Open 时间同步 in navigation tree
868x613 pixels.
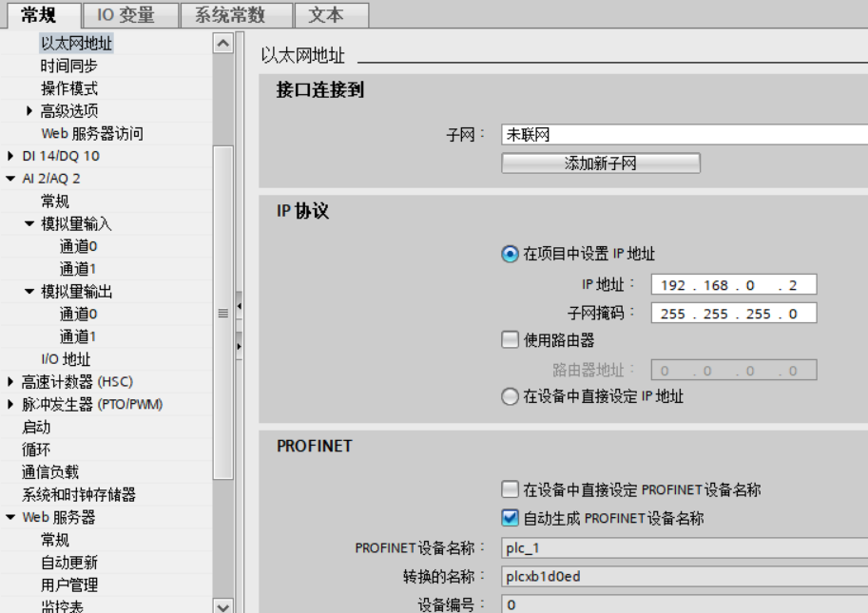[x=68, y=67]
